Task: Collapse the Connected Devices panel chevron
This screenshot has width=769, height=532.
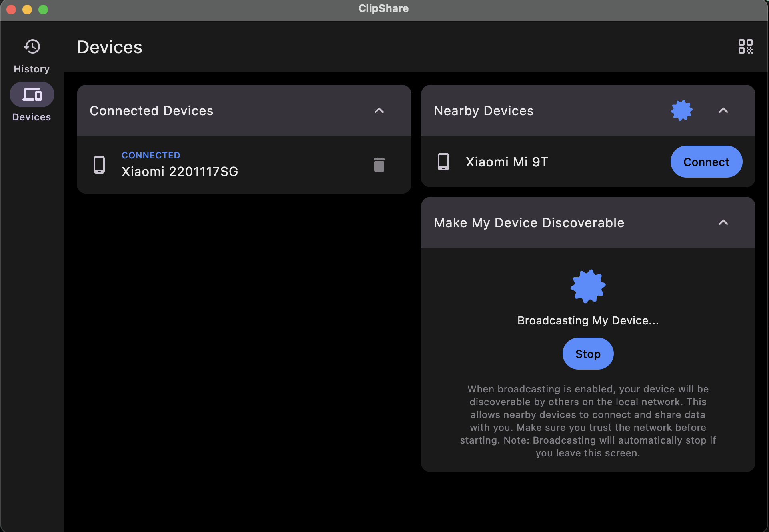Action: pyautogui.click(x=379, y=110)
